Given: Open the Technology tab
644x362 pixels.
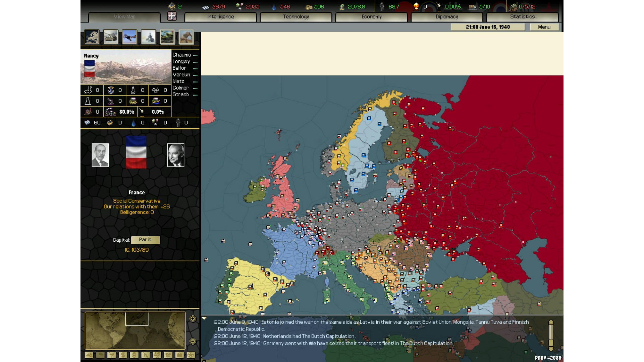Looking at the screenshot, I should 296,17.
